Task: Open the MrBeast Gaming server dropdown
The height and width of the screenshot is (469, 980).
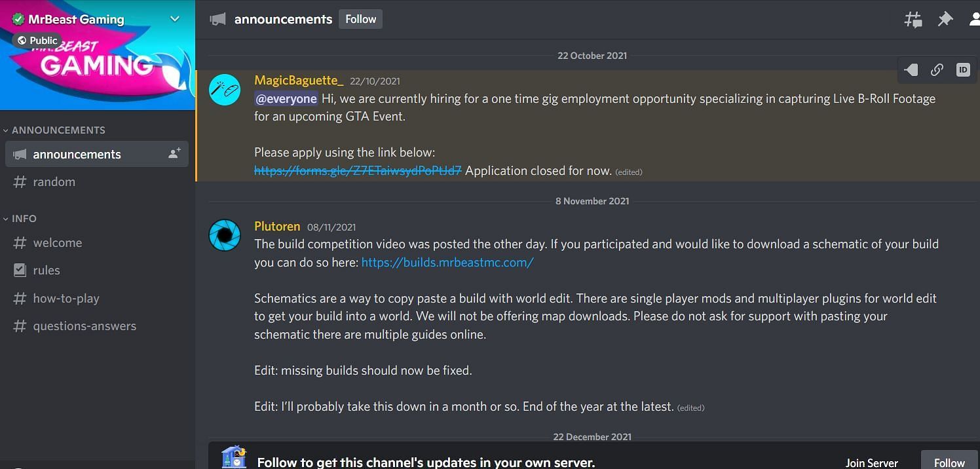Action: pos(174,19)
